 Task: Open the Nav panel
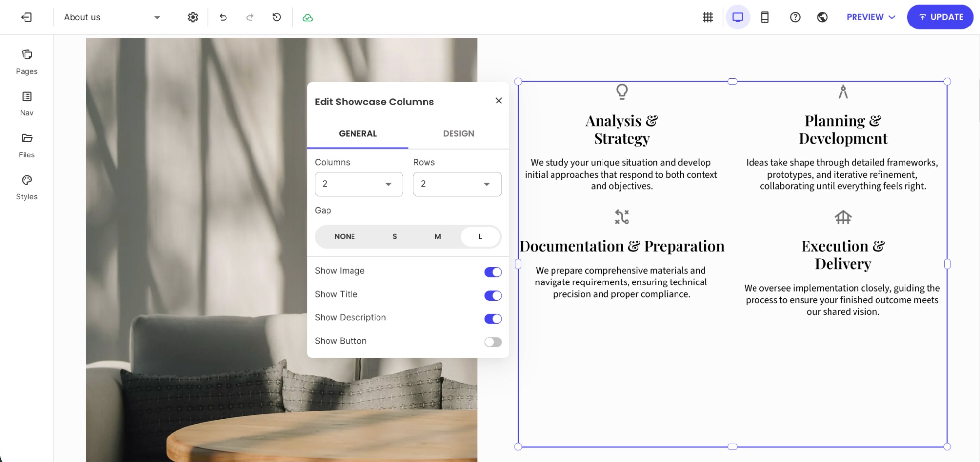coord(26,103)
